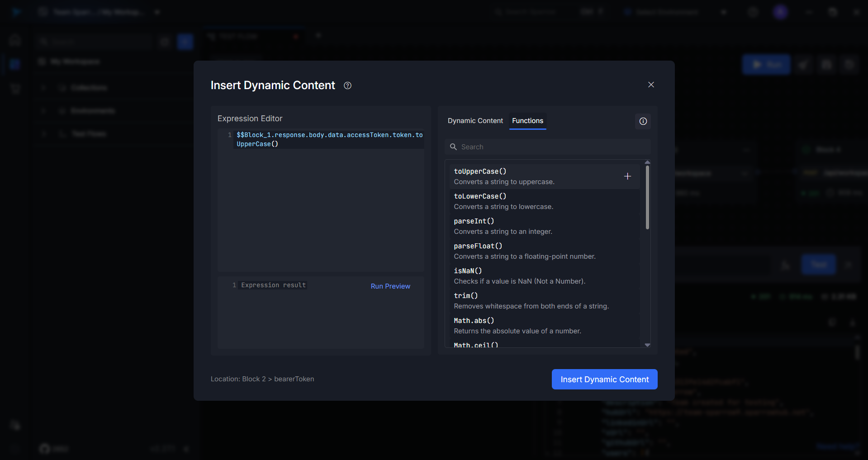868x460 pixels.
Task: Add toUpperCase() using the plus icon
Action: pos(627,176)
